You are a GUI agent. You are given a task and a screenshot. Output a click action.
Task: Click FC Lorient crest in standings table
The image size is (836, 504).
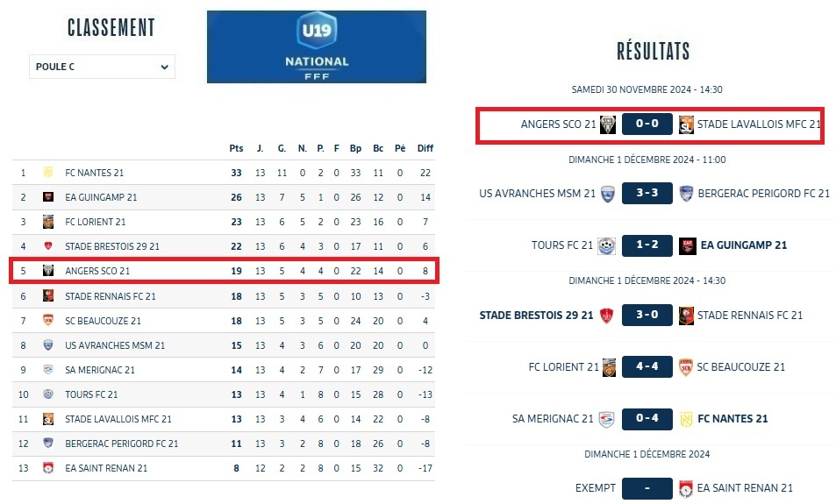[x=49, y=222]
